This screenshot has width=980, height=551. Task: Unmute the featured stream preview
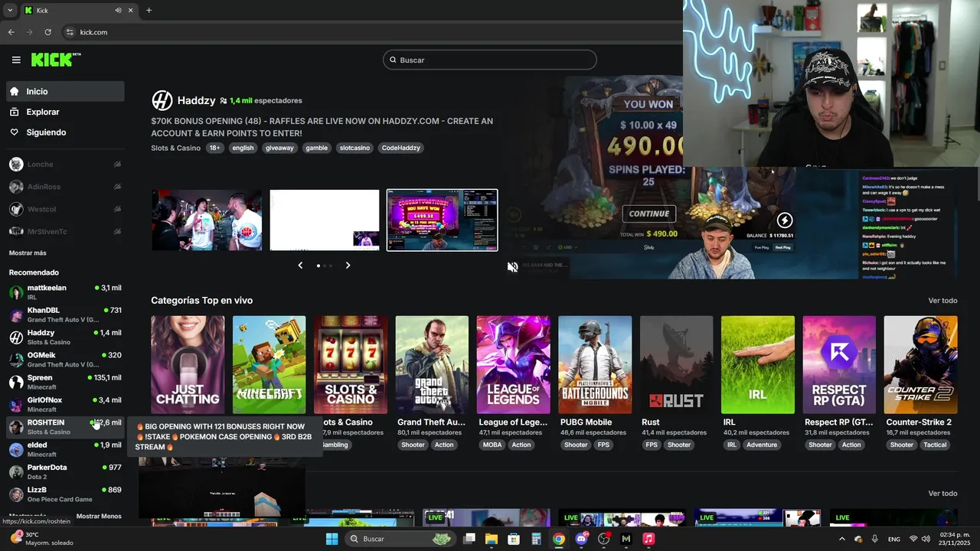coord(513,266)
